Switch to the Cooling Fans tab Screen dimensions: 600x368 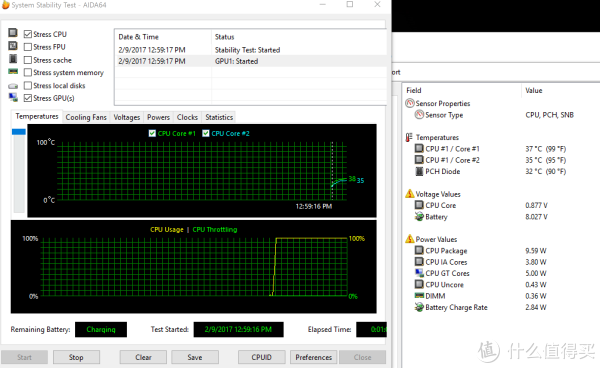(x=86, y=117)
